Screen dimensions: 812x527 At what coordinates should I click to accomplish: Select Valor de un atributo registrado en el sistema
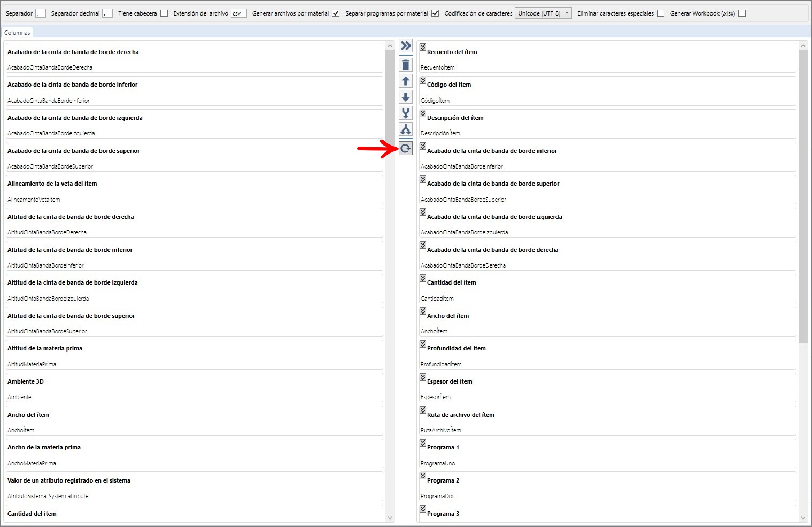coord(195,486)
